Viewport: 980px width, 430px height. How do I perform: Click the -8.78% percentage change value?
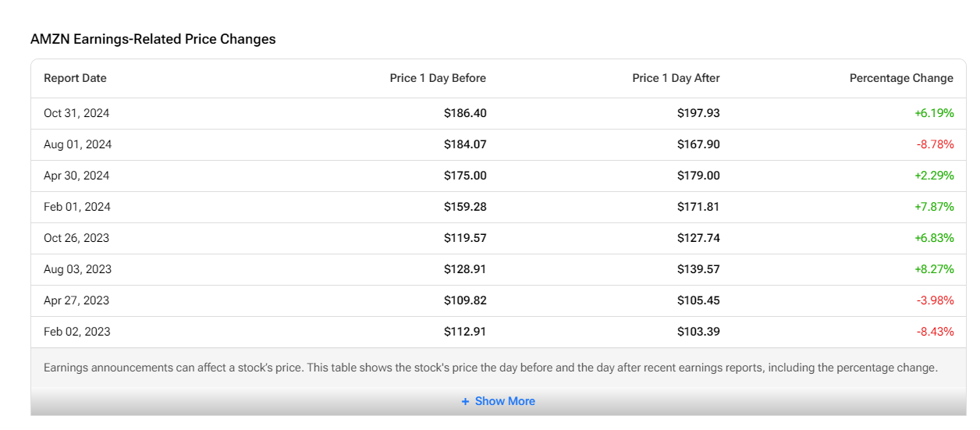[935, 144]
